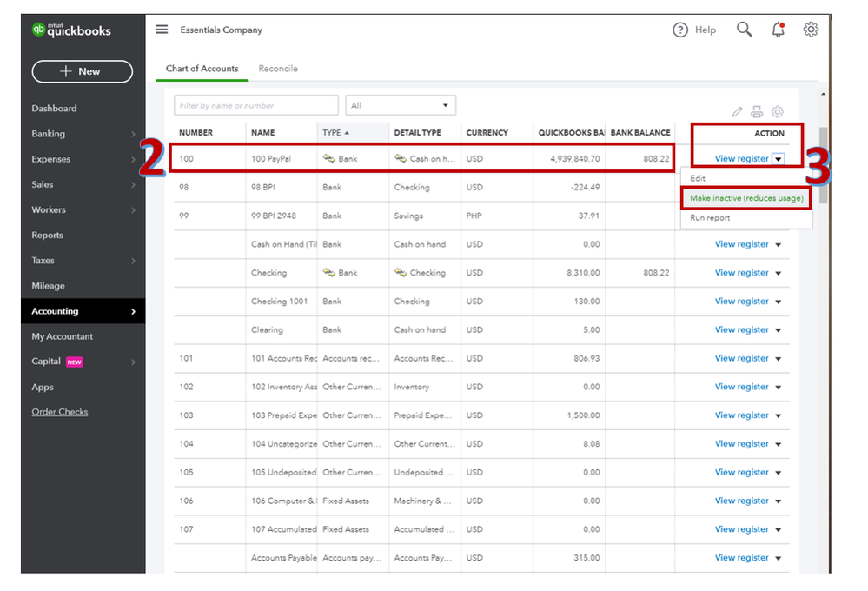The image size is (868, 591).
Task: Click the CURRENCY column header
Action: (487, 133)
